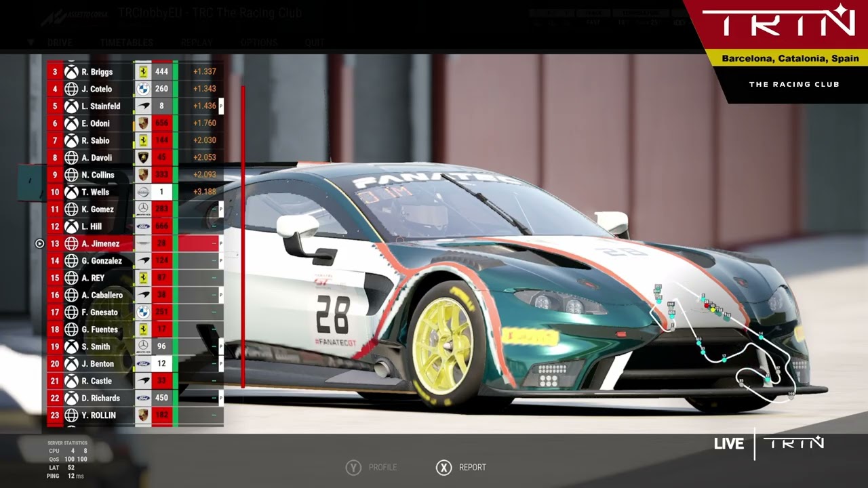Viewport: 868px width, 488px height.
Task: Click the Porsche crest on E. Odoni's row
Action: point(143,123)
